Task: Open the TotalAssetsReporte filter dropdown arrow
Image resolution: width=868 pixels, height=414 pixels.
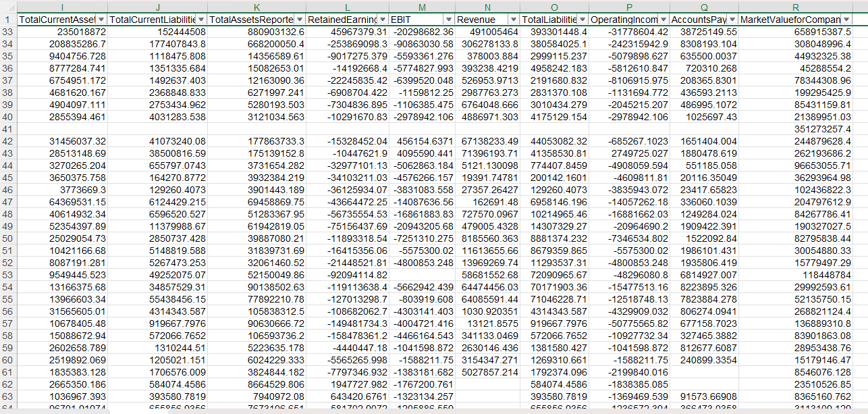Action: (x=299, y=20)
